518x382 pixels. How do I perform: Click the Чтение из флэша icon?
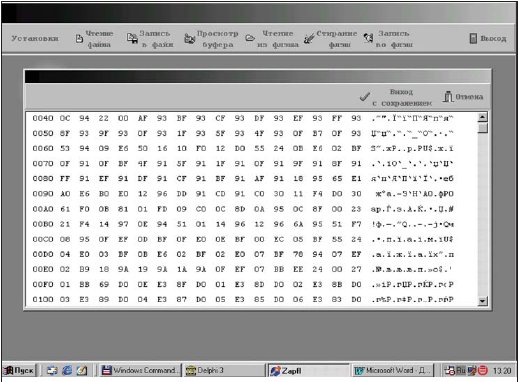click(250, 38)
